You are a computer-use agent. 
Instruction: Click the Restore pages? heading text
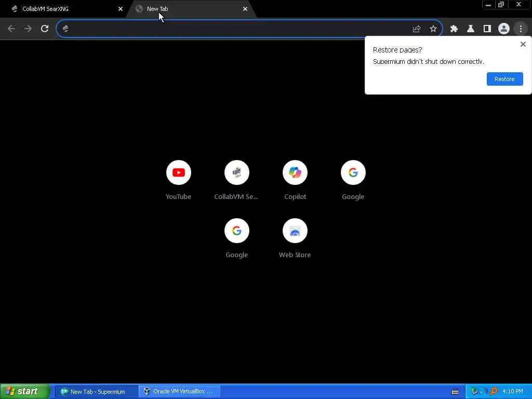pos(397,50)
